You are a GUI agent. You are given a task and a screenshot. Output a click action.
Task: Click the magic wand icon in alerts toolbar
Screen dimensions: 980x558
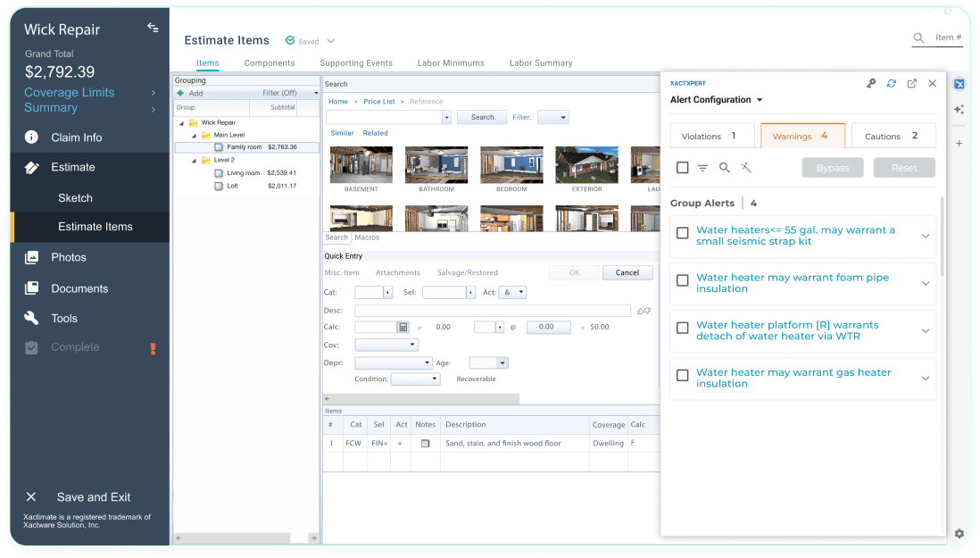[x=746, y=168]
